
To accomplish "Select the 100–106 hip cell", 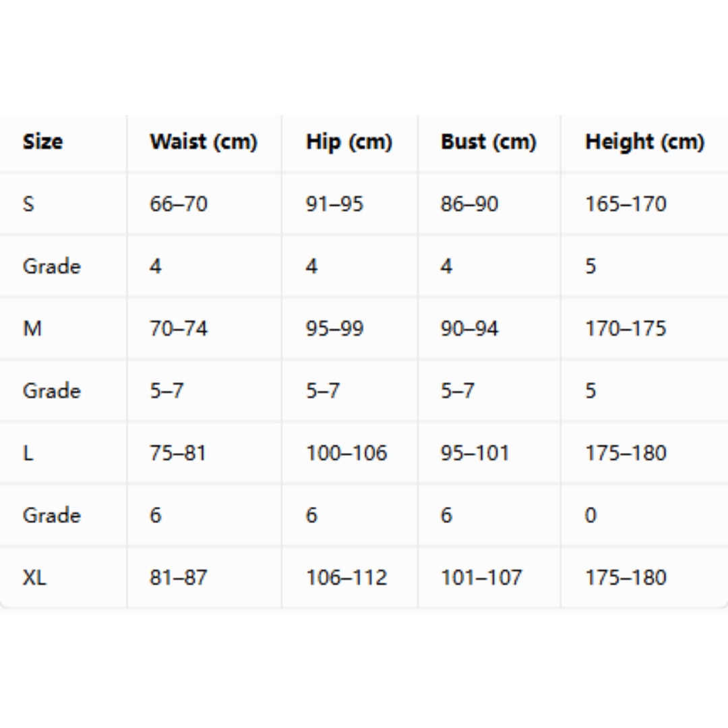I will pyautogui.click(x=346, y=453).
